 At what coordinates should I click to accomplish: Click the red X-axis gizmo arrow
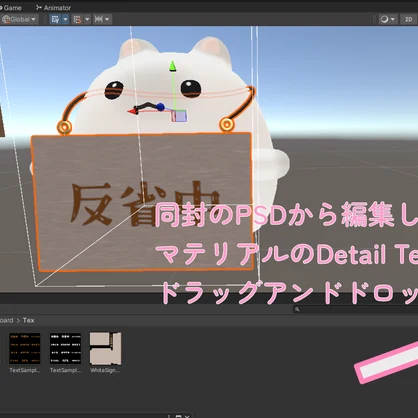(133, 111)
